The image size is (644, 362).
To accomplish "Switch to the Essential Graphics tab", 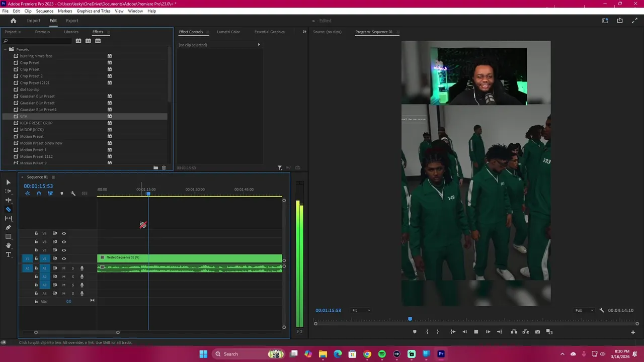I will point(270,32).
